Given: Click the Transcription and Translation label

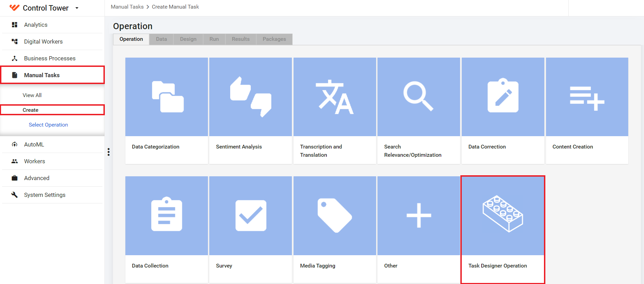Looking at the screenshot, I should [321, 151].
